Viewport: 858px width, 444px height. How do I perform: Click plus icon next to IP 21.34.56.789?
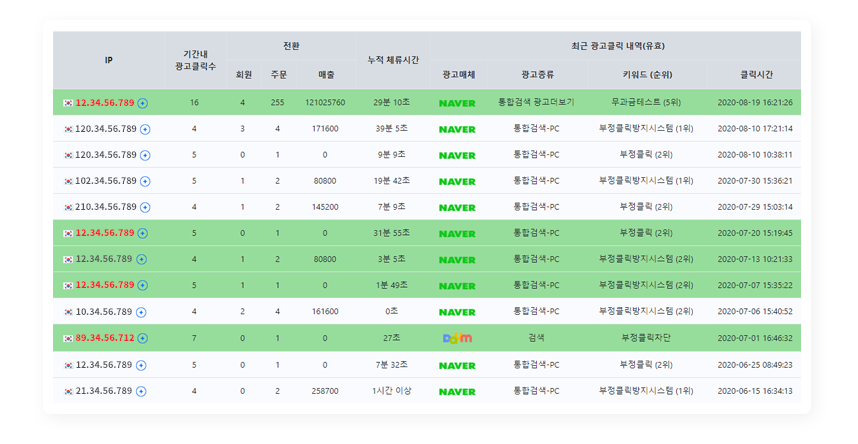point(141,391)
